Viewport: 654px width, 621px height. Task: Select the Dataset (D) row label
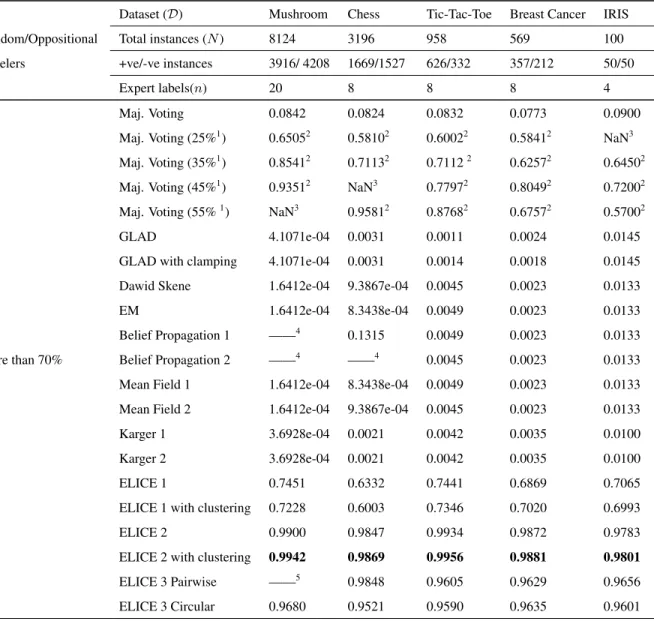point(151,14)
